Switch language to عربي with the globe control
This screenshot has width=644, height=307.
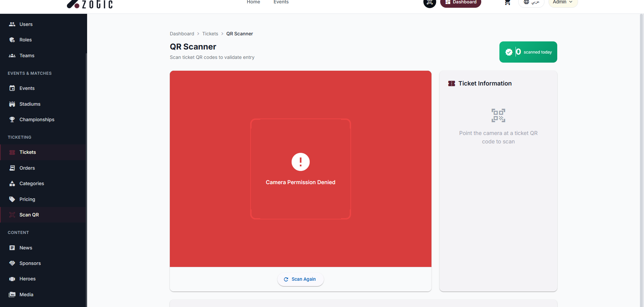pos(531,2)
